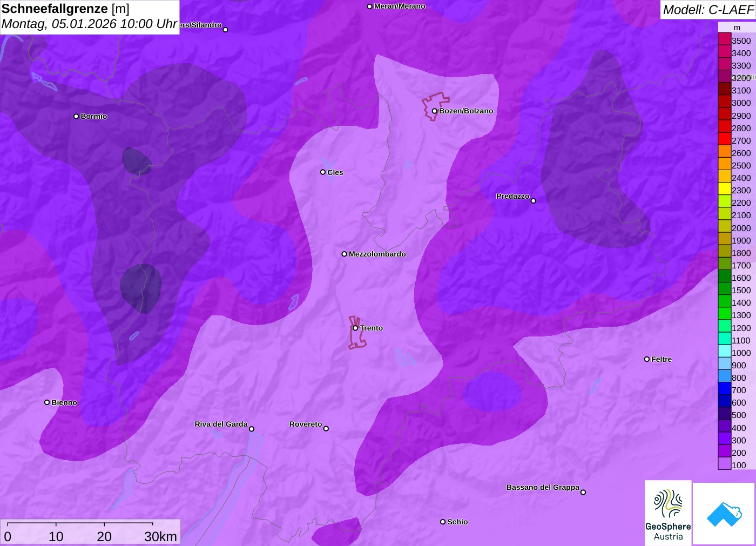Click the Riva del Garda marker dot

tap(252, 429)
